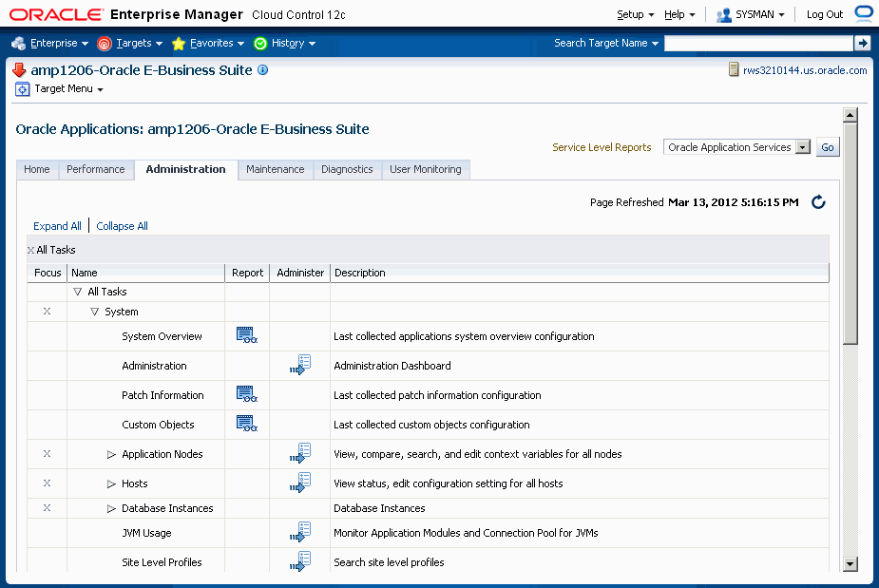Screen dimensions: 879x588
Task: Click the target info icon beside title
Action: coord(262,70)
